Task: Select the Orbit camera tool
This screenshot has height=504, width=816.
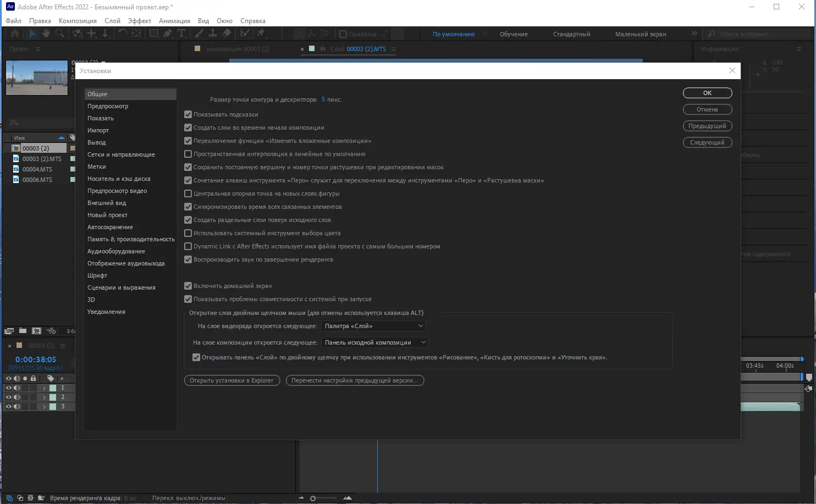Action: pyautogui.click(x=78, y=34)
